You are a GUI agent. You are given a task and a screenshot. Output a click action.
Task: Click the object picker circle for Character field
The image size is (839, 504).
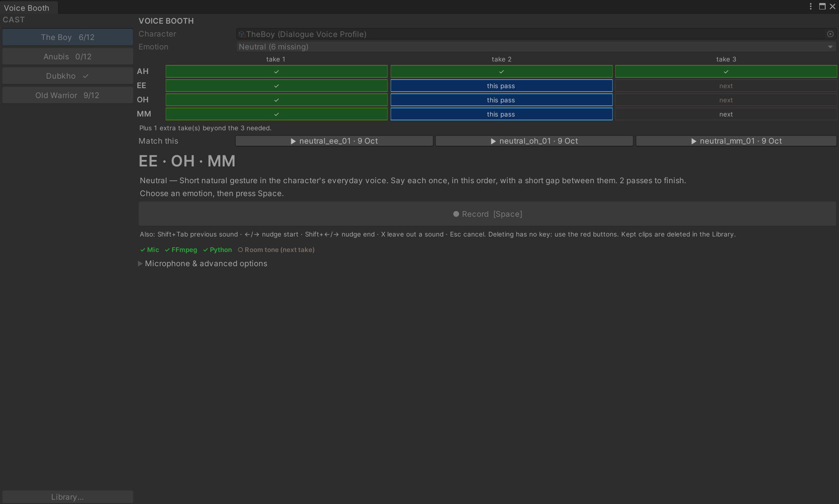point(830,34)
